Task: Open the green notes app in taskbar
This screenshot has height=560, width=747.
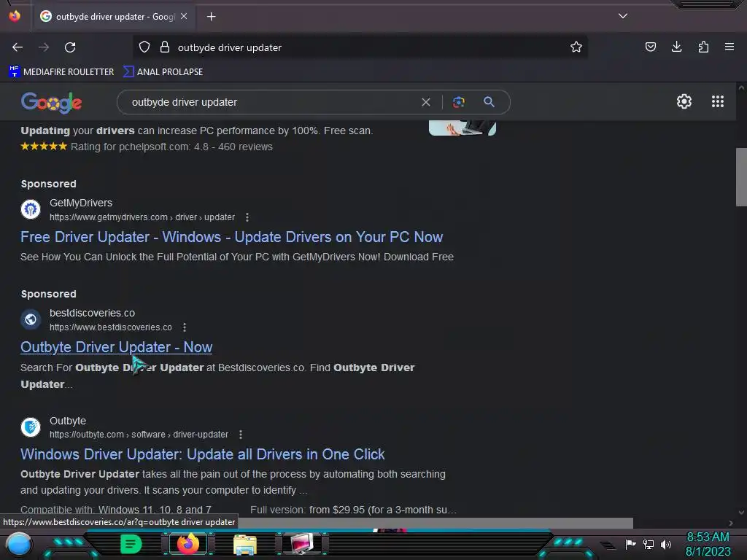Action: (x=131, y=544)
